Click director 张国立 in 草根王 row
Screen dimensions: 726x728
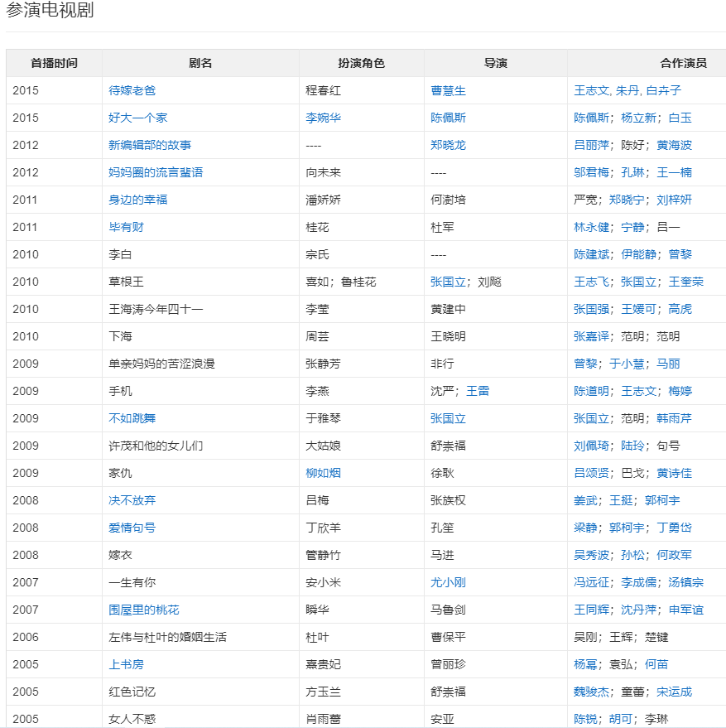[x=448, y=282]
